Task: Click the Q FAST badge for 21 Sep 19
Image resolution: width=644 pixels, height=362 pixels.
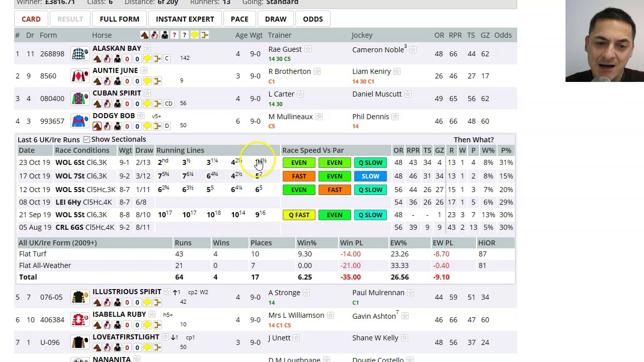Action: (x=299, y=215)
